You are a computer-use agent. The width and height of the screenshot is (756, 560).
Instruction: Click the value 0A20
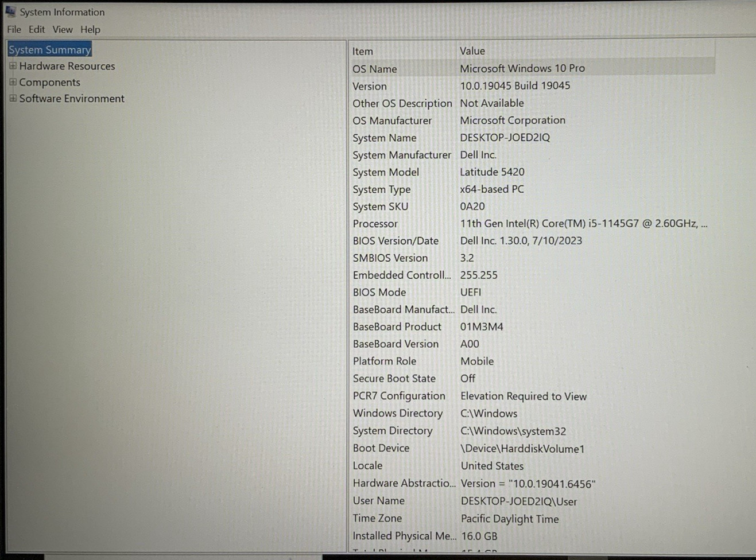(x=472, y=206)
